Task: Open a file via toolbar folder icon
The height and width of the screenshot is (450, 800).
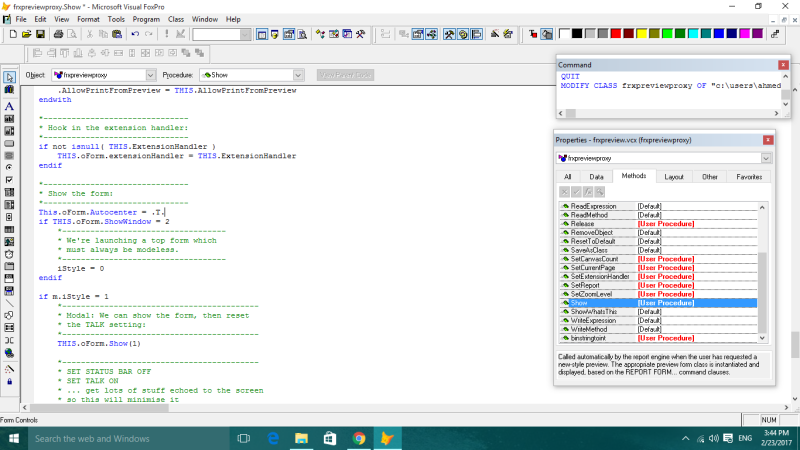Action: [27, 34]
